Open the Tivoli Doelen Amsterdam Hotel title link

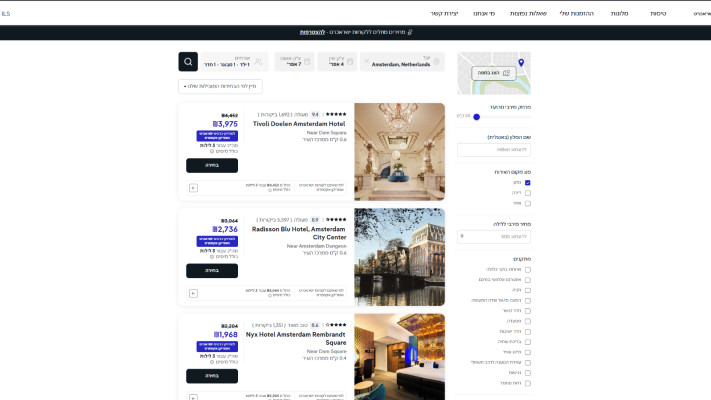click(299, 124)
